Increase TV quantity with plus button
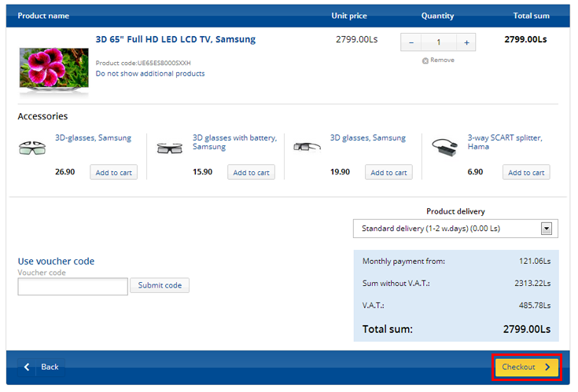The height and width of the screenshot is (392, 578). (x=466, y=42)
